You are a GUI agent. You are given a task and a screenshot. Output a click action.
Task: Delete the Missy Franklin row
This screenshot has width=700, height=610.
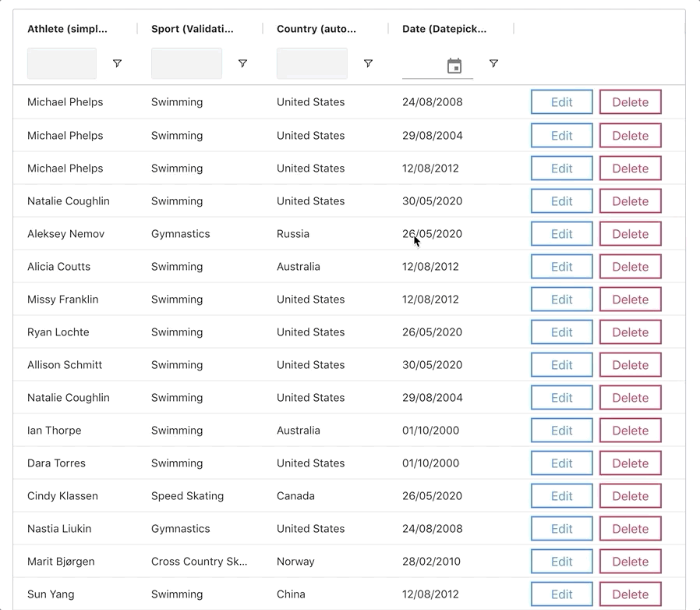pos(631,300)
